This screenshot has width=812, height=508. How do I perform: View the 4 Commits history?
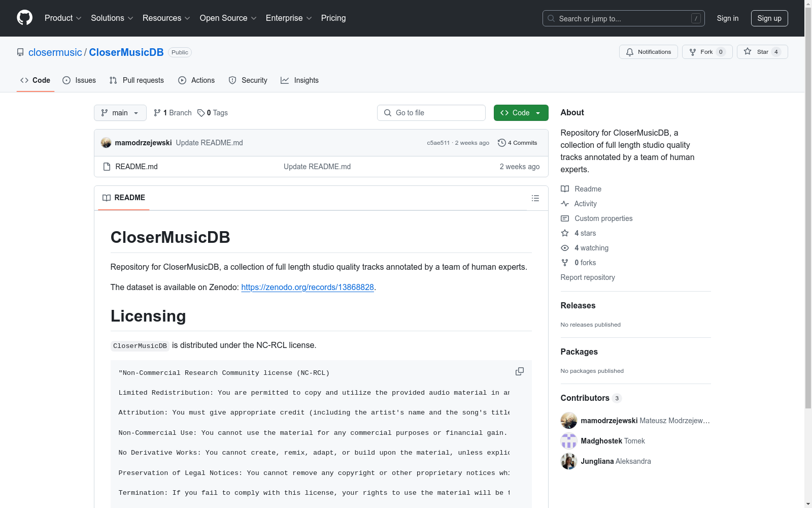pyautogui.click(x=518, y=143)
